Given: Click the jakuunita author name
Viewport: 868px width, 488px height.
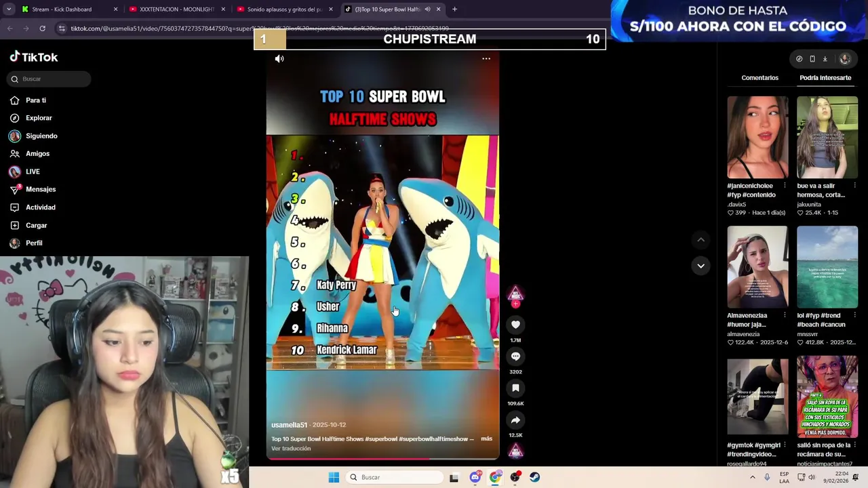Looking at the screenshot, I should [x=809, y=204].
